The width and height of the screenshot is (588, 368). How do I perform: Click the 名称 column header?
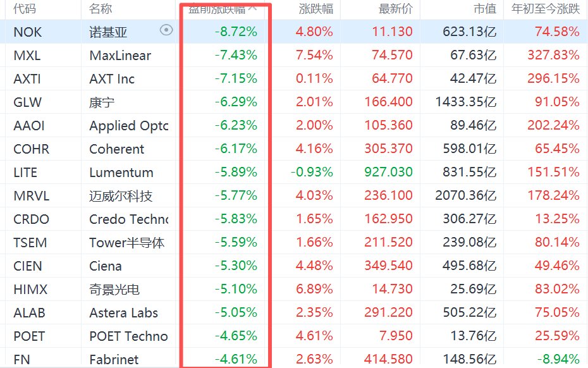101,9
